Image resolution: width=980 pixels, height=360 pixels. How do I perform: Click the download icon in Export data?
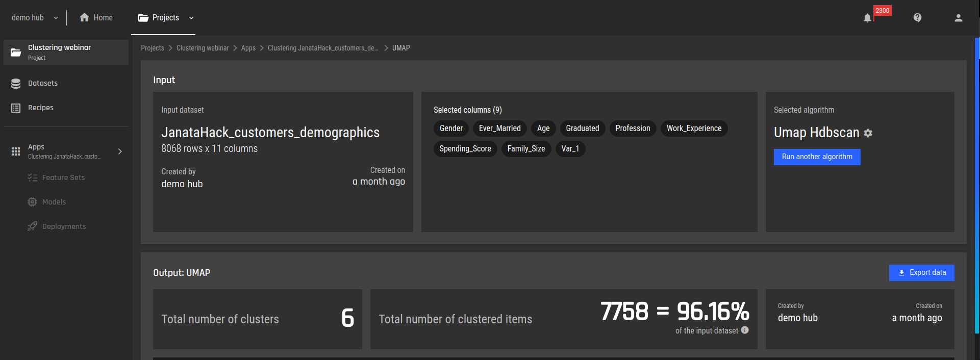901,273
